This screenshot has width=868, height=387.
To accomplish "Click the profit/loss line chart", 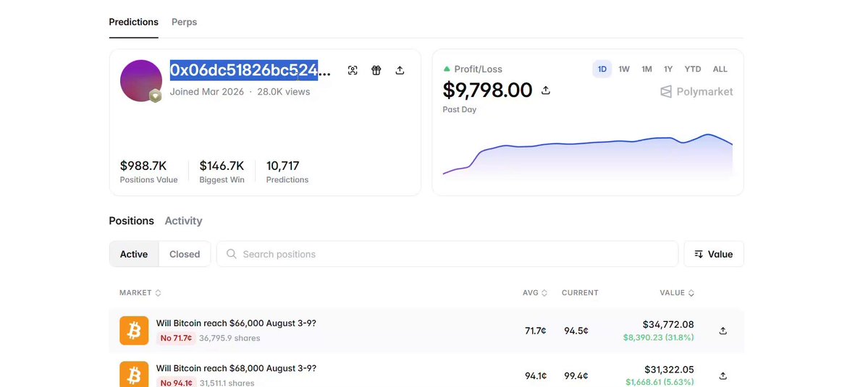I will pos(587,156).
